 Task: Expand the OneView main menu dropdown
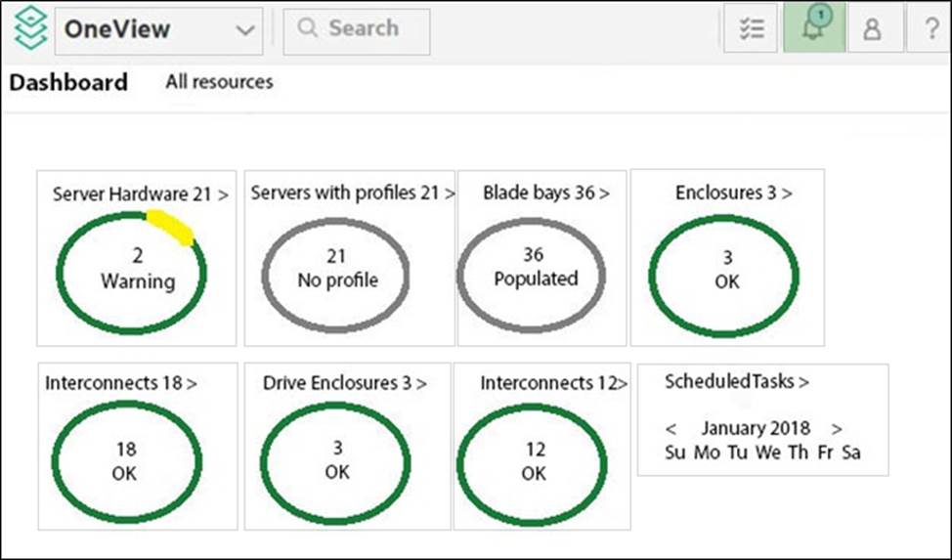tap(244, 30)
